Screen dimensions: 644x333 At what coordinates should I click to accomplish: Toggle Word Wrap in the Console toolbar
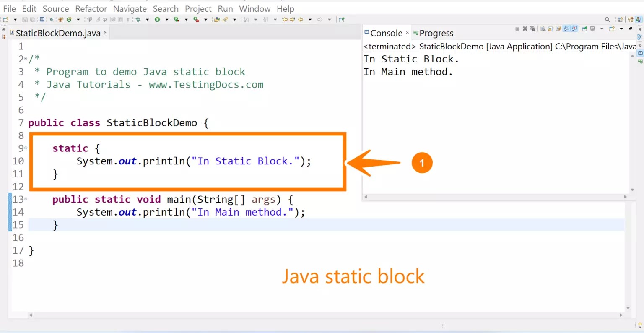[558, 29]
